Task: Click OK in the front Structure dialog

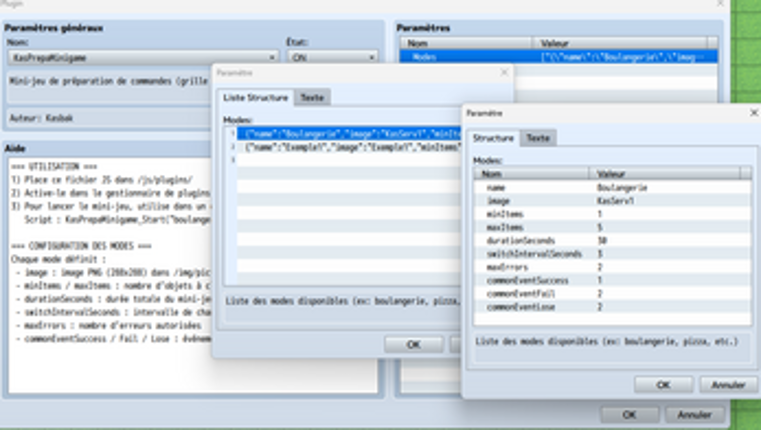Action: 663,385
